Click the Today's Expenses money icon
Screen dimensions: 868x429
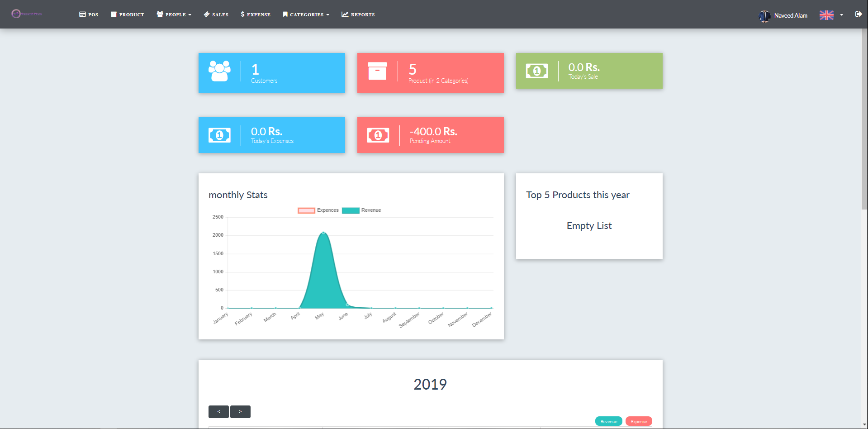point(219,135)
